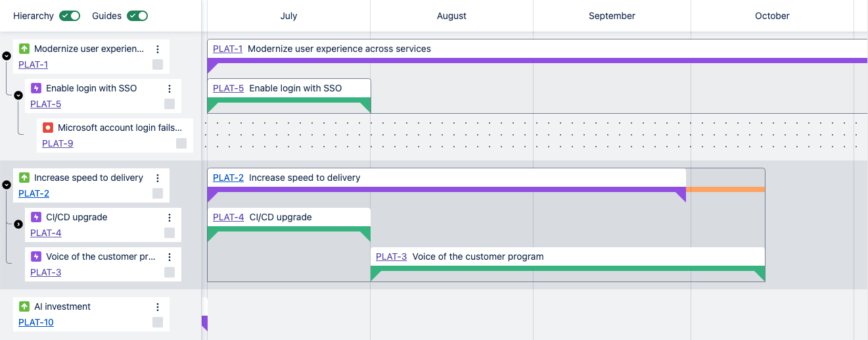
Task: Click the purple epic icon for Voice of the customer
Action: click(x=36, y=256)
